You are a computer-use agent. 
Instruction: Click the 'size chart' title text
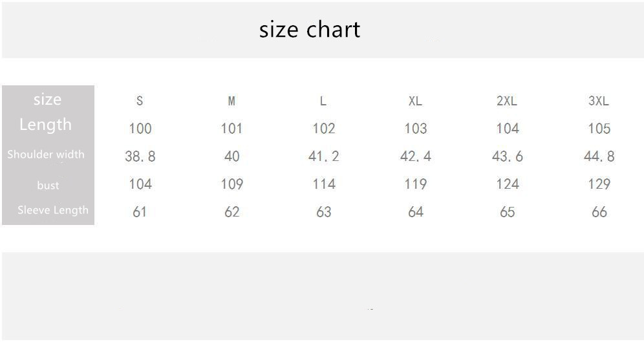click(x=310, y=30)
